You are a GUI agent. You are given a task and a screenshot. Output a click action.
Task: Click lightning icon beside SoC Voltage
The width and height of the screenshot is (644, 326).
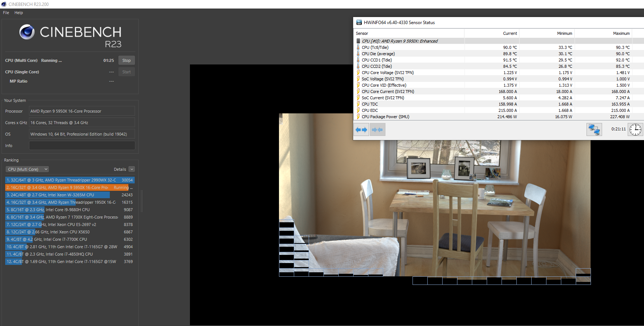click(x=358, y=79)
